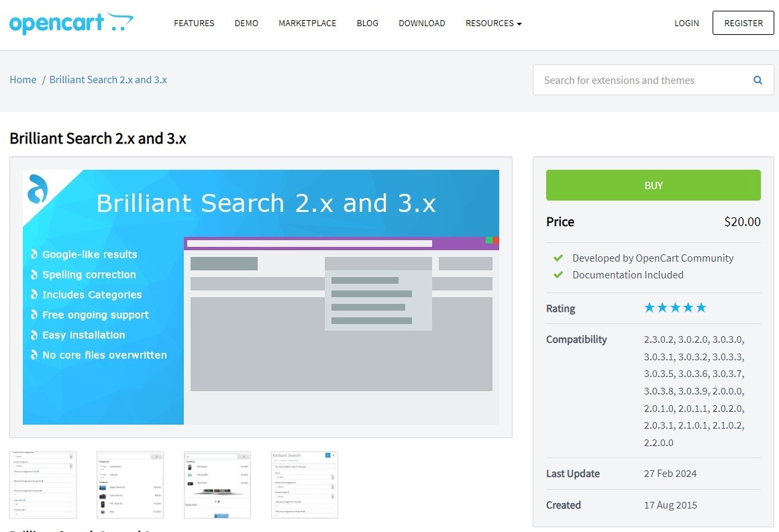Click the Last Update date 27 Feb 2024
Screen dimensions: 779x532
pyautogui.click(x=670, y=474)
